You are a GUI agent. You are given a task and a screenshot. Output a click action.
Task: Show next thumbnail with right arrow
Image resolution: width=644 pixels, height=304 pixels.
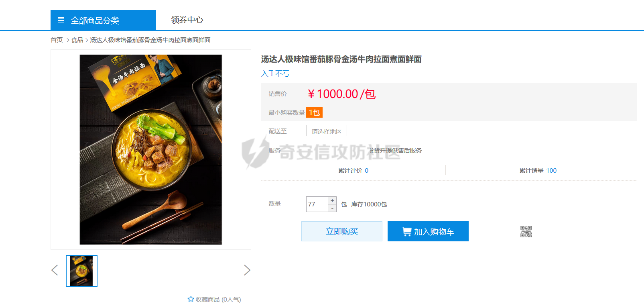(247, 270)
